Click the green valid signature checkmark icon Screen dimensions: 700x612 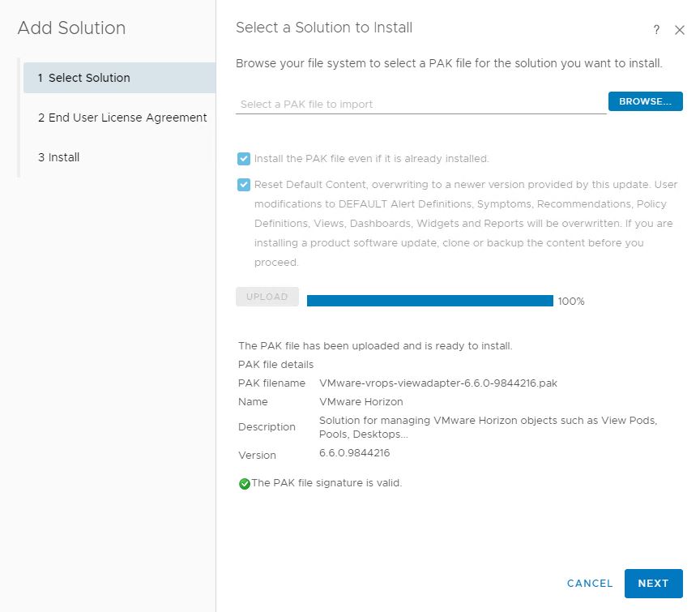(x=244, y=483)
